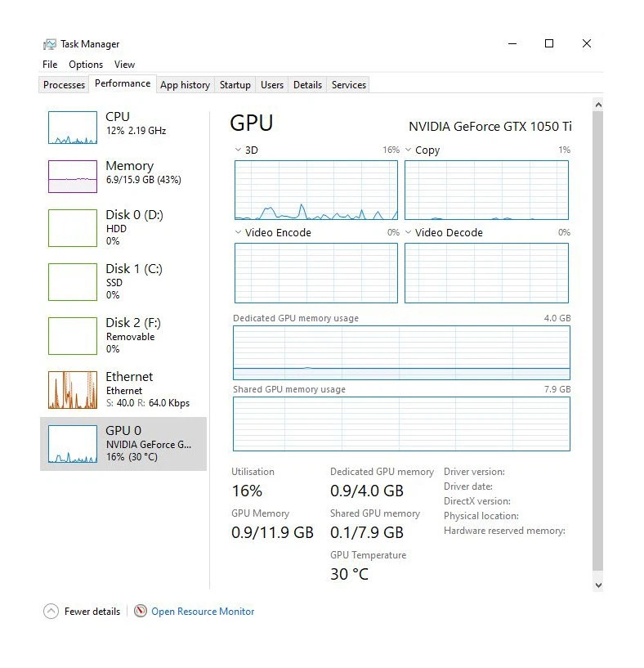Click the 0.9/11.9 GB GPU Memory value
The width and height of the screenshot is (644, 668).
273,532
